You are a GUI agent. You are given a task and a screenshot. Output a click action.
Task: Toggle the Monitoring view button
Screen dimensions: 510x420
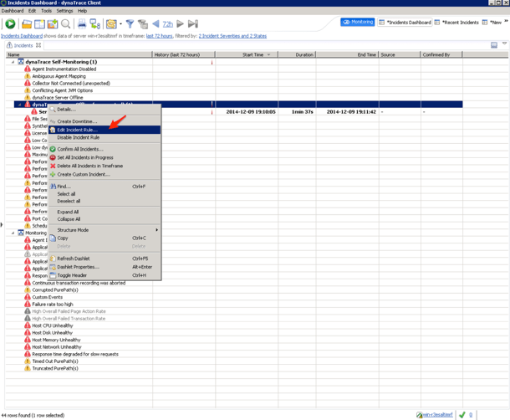[x=358, y=23]
